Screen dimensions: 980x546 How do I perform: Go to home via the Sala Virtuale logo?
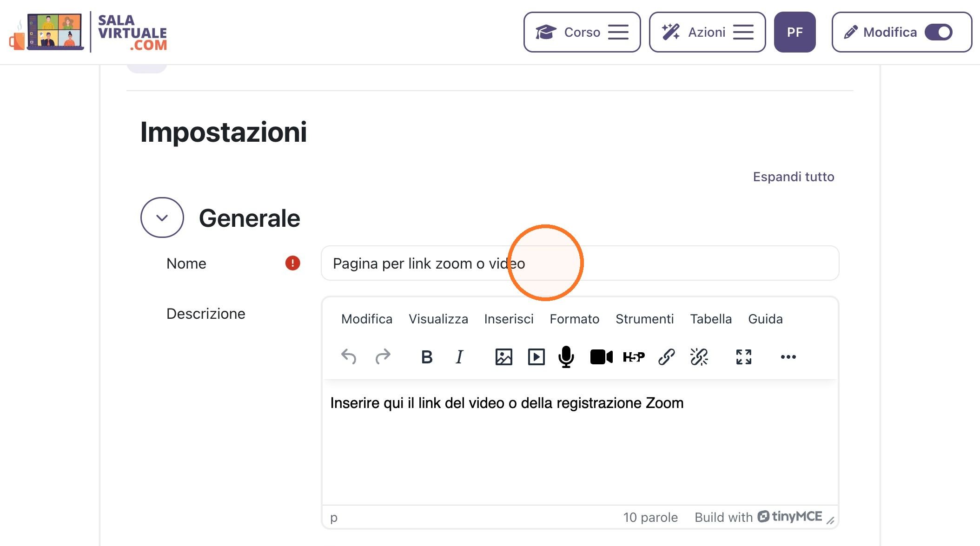pyautogui.click(x=88, y=32)
